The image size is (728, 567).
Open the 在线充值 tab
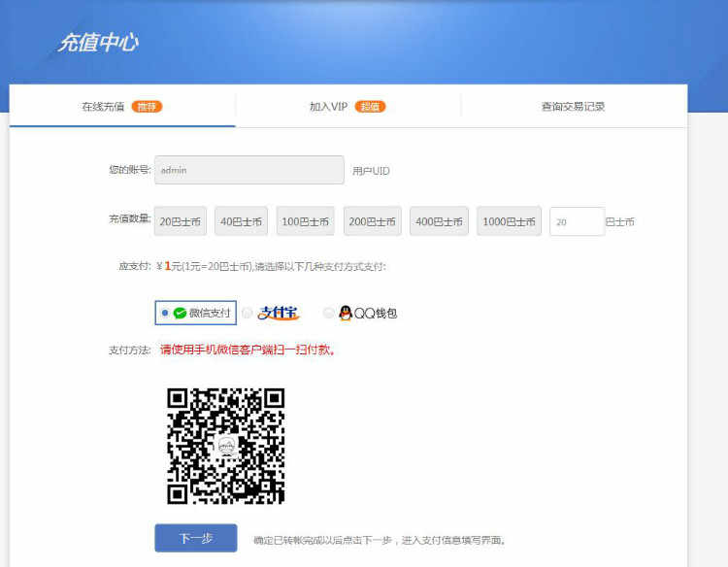tap(122, 107)
